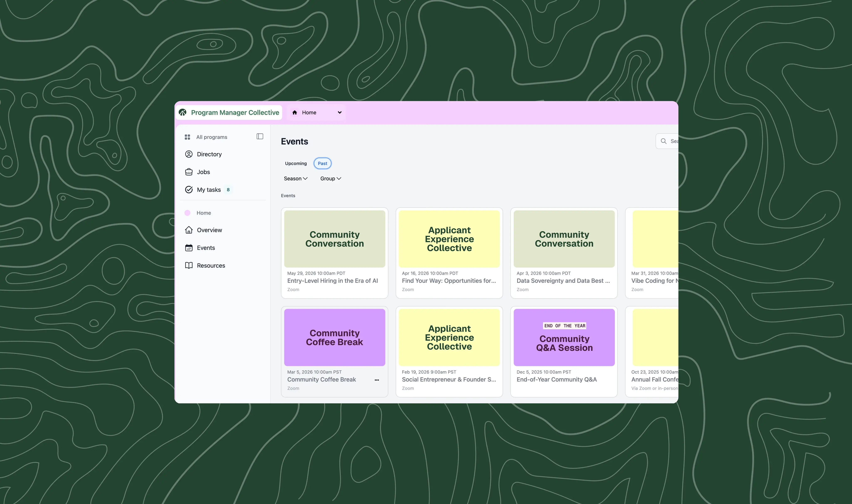Click the Via Zoom or in-person label

coord(655,388)
